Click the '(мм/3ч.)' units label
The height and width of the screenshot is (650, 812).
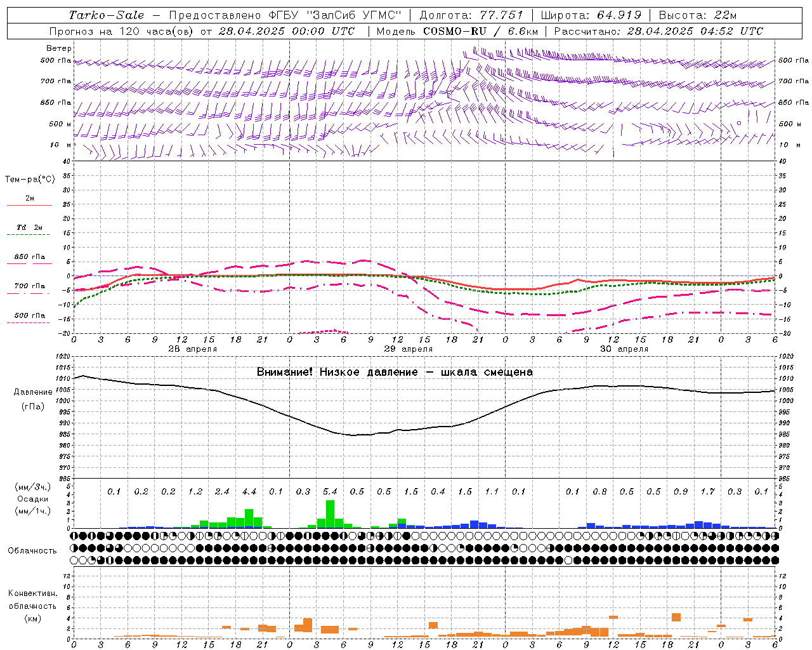point(33,487)
